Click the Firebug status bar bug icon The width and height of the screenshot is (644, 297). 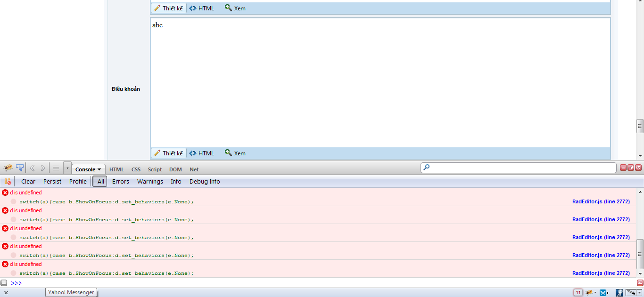589,292
